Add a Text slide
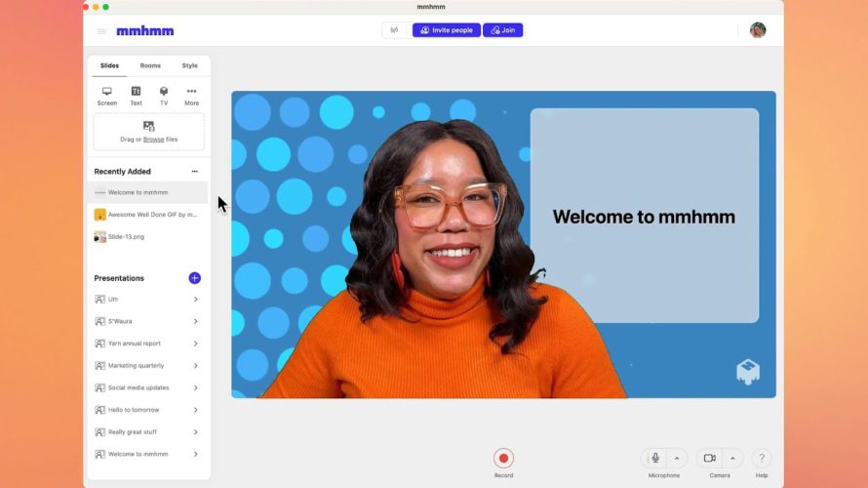This screenshot has width=868, height=488. (136, 96)
